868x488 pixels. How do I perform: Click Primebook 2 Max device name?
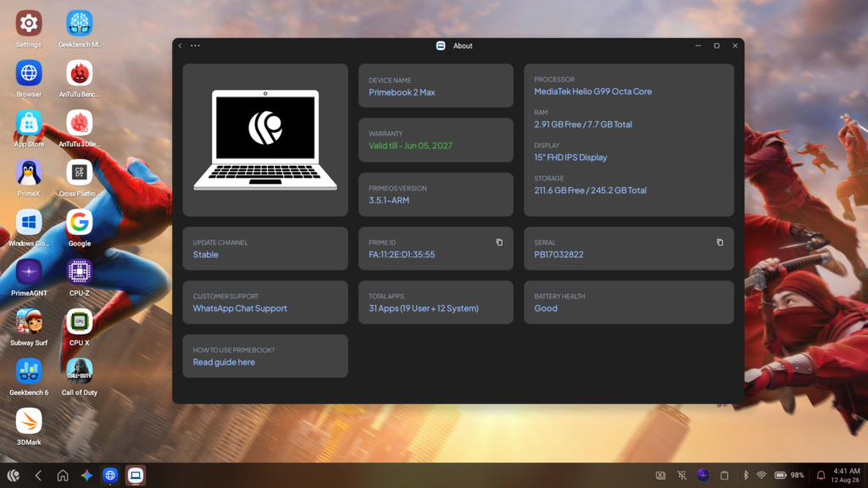[x=402, y=92]
